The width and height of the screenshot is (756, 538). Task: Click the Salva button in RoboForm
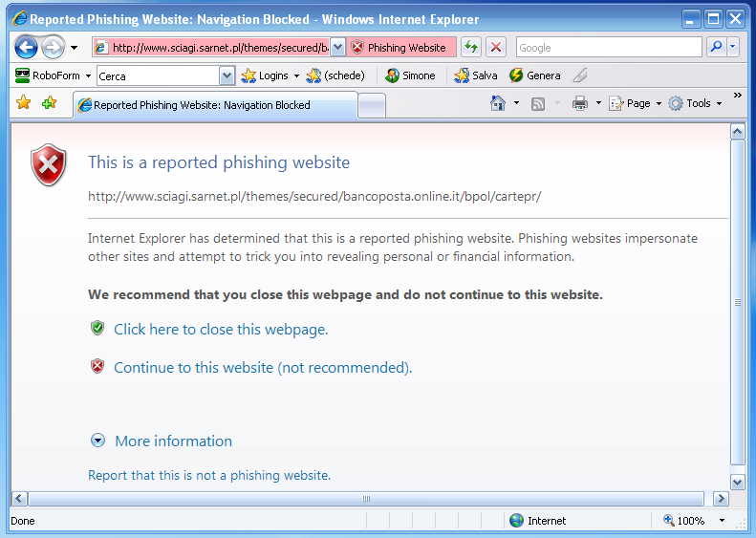[x=476, y=75]
